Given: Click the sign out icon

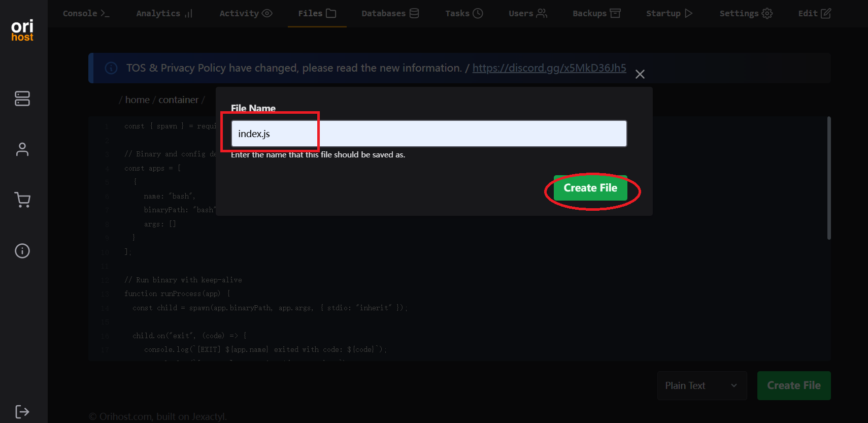Looking at the screenshot, I should 22,411.
